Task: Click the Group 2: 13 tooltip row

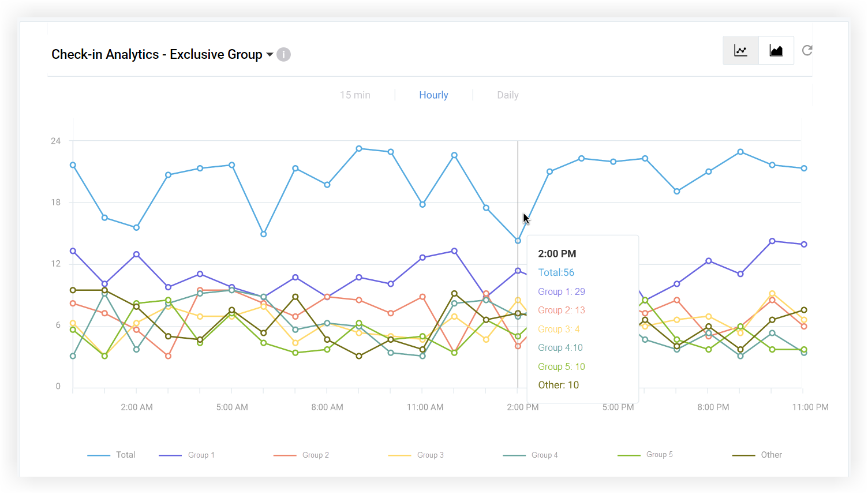Action: click(x=562, y=310)
